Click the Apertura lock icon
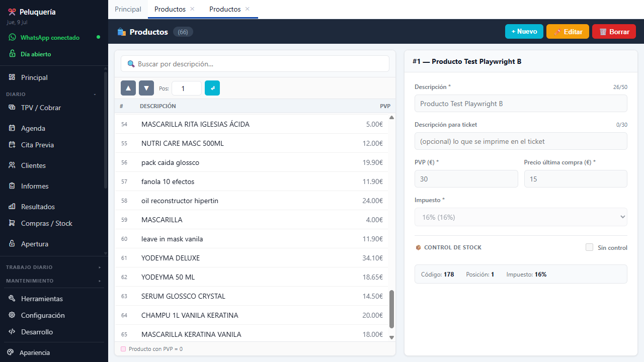Viewport: 644px width, 362px height. (x=12, y=244)
